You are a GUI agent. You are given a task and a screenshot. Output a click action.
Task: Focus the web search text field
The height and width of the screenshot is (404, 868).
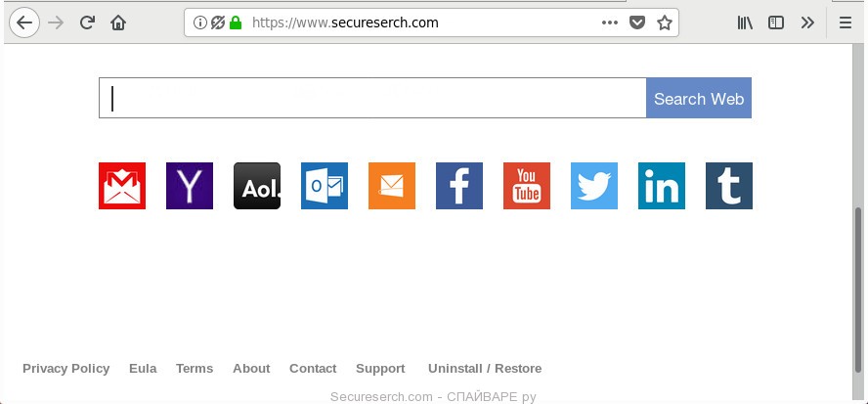pos(372,98)
